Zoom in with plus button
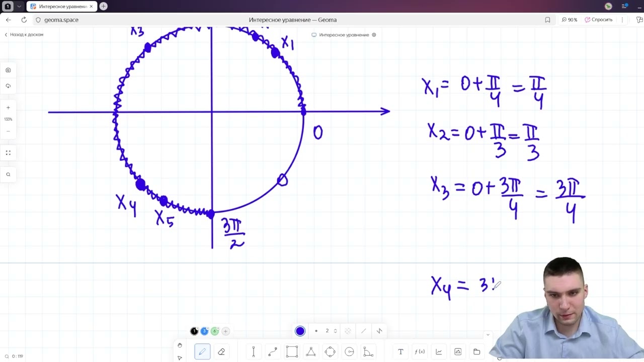644x362 pixels. click(x=8, y=108)
